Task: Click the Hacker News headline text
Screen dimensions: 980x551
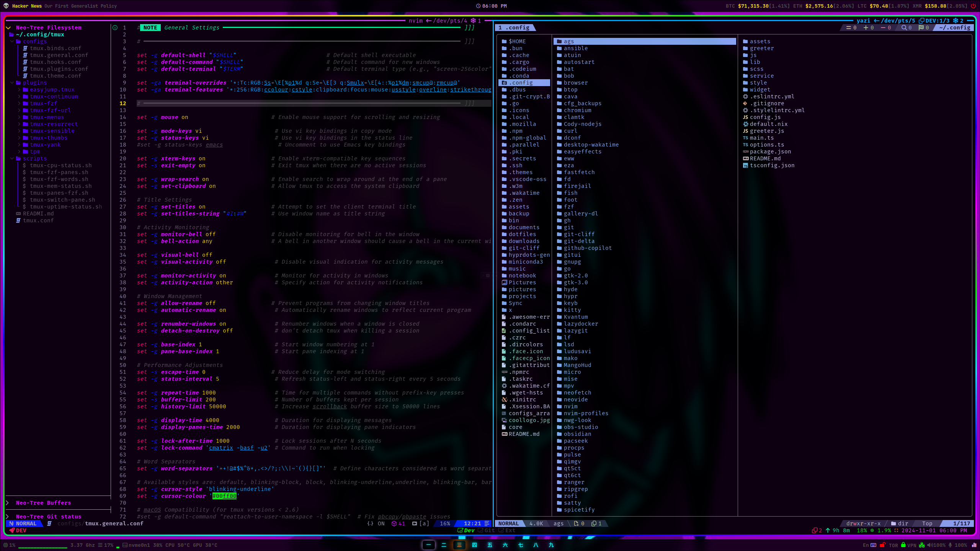Action: 80,6
